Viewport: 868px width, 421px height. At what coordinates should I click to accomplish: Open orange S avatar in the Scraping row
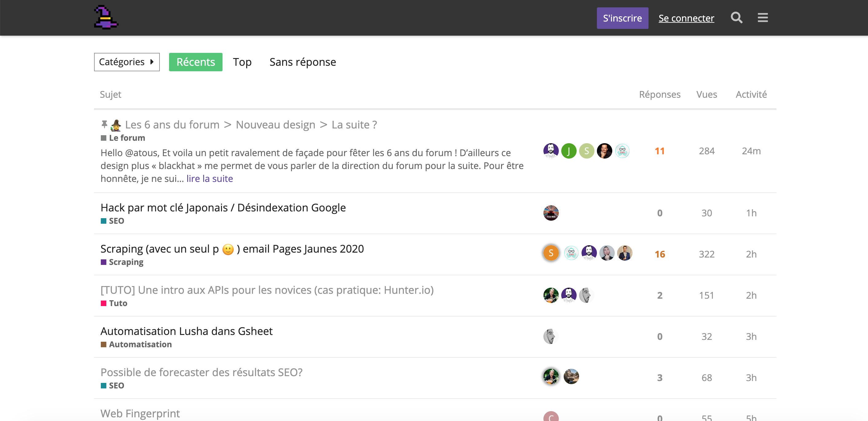pyautogui.click(x=551, y=253)
